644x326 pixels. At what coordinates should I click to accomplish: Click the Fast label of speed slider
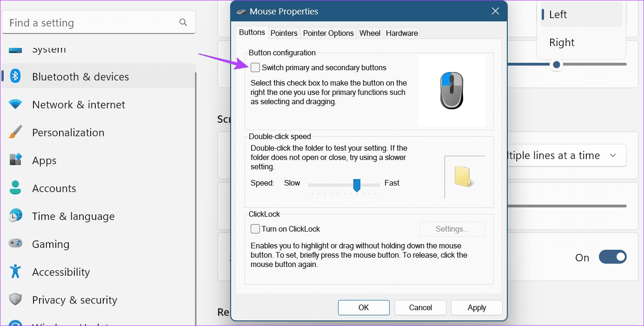[392, 183]
